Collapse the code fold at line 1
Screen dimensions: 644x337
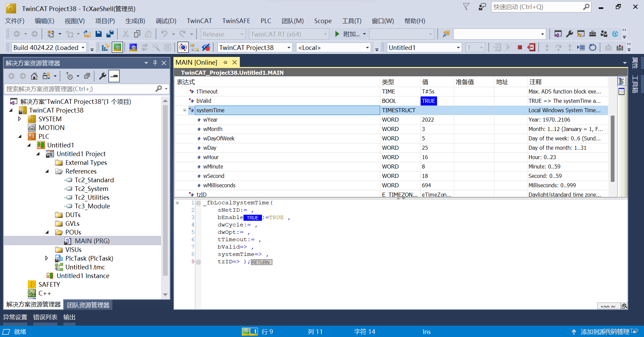point(177,203)
